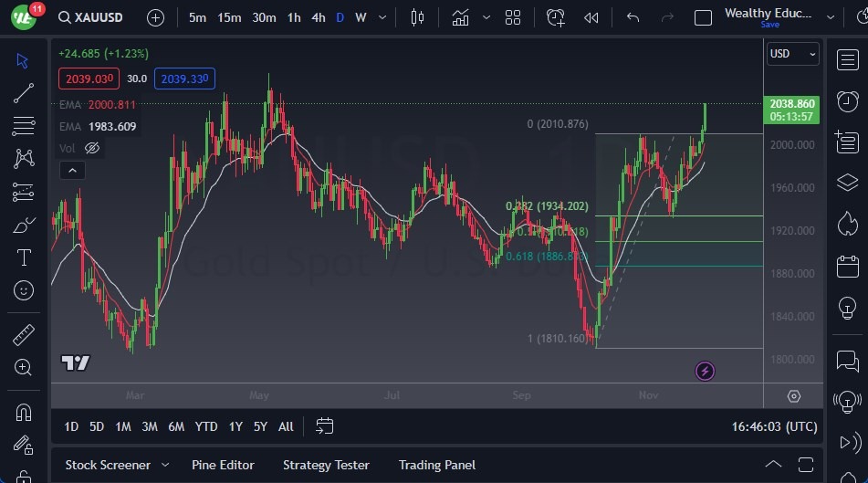Select the arrow cursor tool
Image resolution: width=868 pixels, height=483 pixels.
[x=23, y=60]
